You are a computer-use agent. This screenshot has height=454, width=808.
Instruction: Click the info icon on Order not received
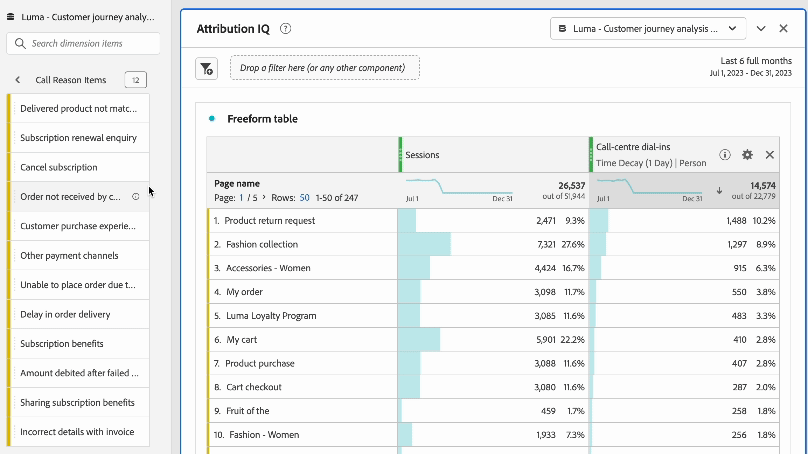[x=136, y=196]
